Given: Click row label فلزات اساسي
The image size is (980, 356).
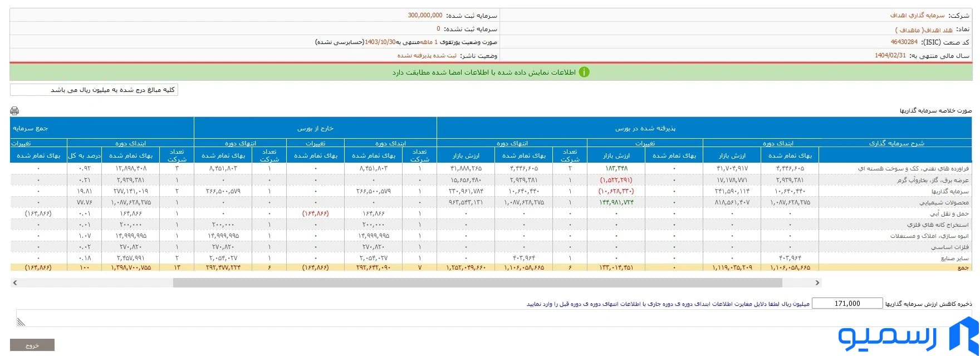Looking at the screenshot, I should (951, 247).
